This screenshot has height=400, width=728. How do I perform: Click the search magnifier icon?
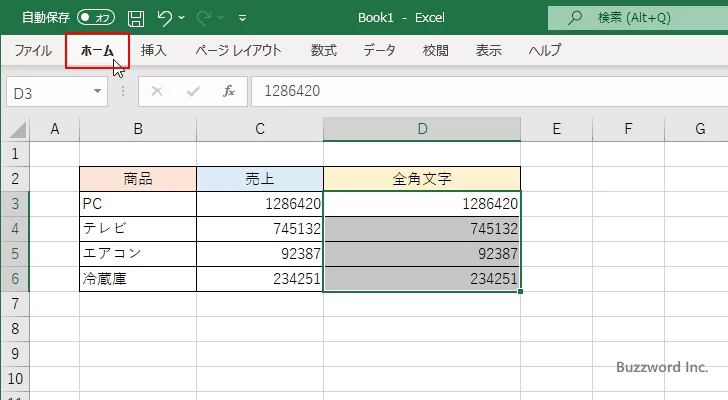coord(575,18)
